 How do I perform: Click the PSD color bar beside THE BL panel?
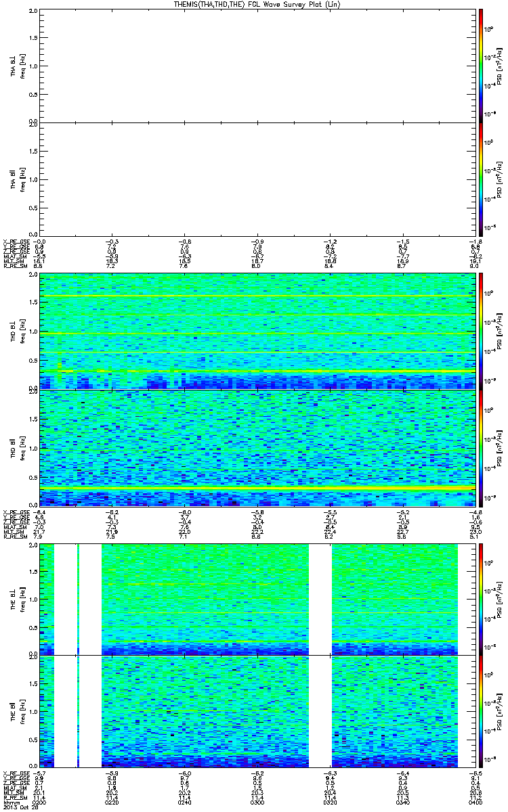[x=481, y=599]
